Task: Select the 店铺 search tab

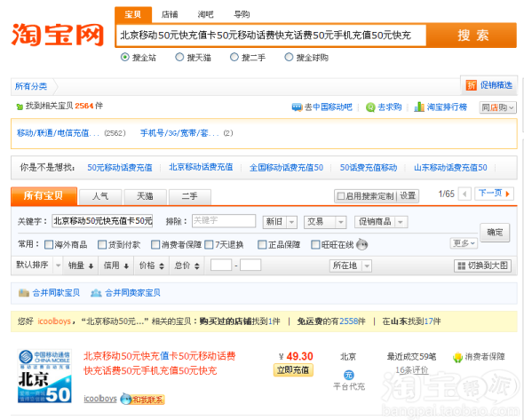Action: pyautogui.click(x=170, y=14)
